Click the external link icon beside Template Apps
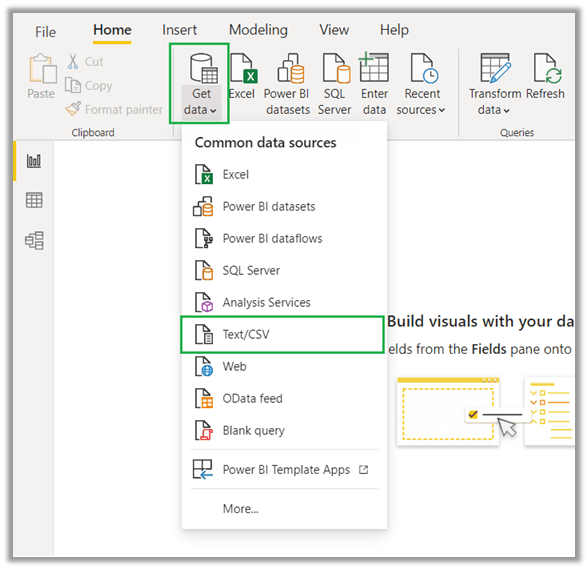Image resolution: width=588 pixels, height=570 pixels. click(x=363, y=470)
